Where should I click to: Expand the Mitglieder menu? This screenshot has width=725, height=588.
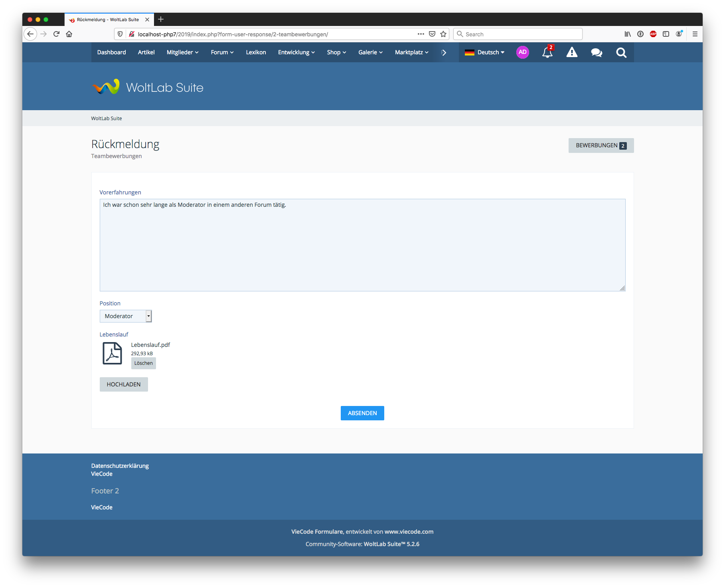[x=182, y=52]
